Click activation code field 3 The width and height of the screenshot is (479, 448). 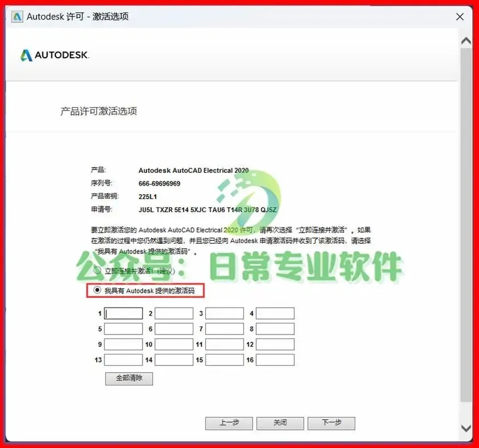(225, 313)
